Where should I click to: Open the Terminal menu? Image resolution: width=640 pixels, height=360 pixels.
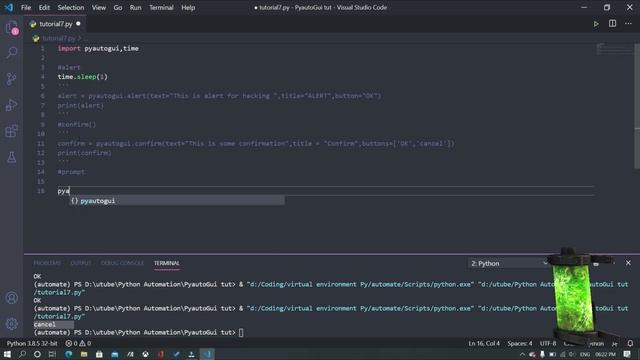click(x=161, y=7)
